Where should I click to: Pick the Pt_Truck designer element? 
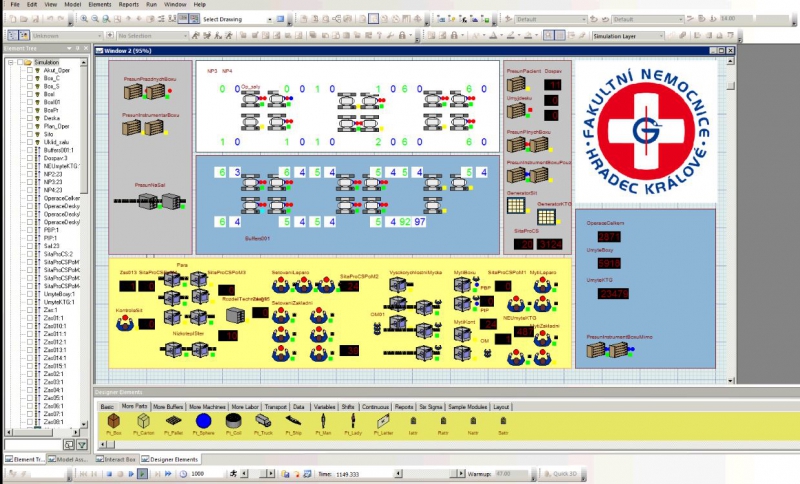(x=264, y=422)
